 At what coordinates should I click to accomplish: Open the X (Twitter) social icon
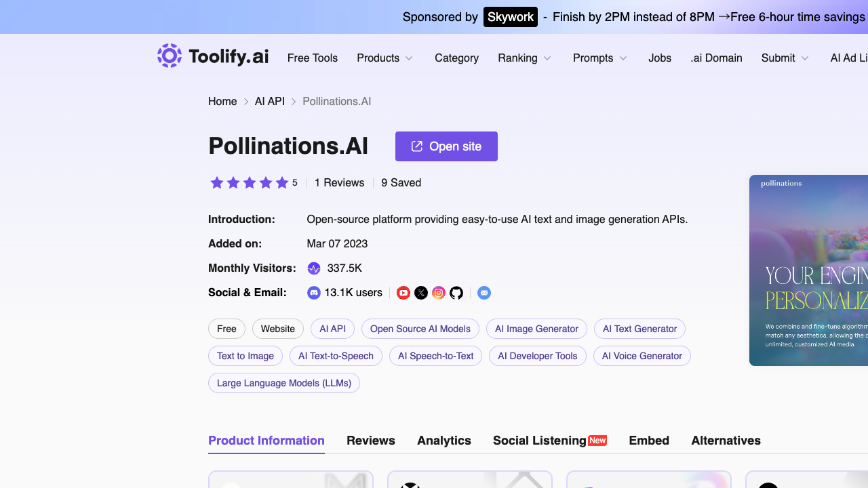click(x=421, y=293)
